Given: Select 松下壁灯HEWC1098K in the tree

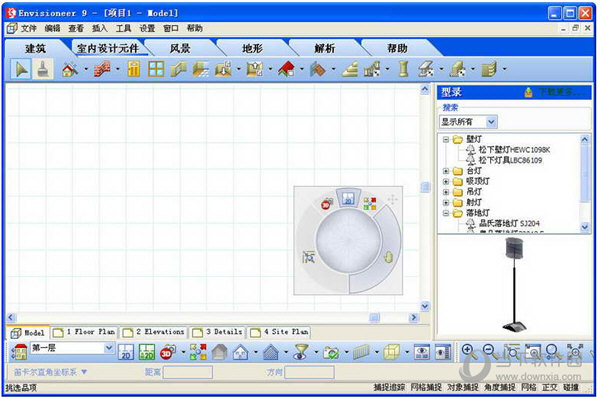Looking at the screenshot, I should point(514,150).
